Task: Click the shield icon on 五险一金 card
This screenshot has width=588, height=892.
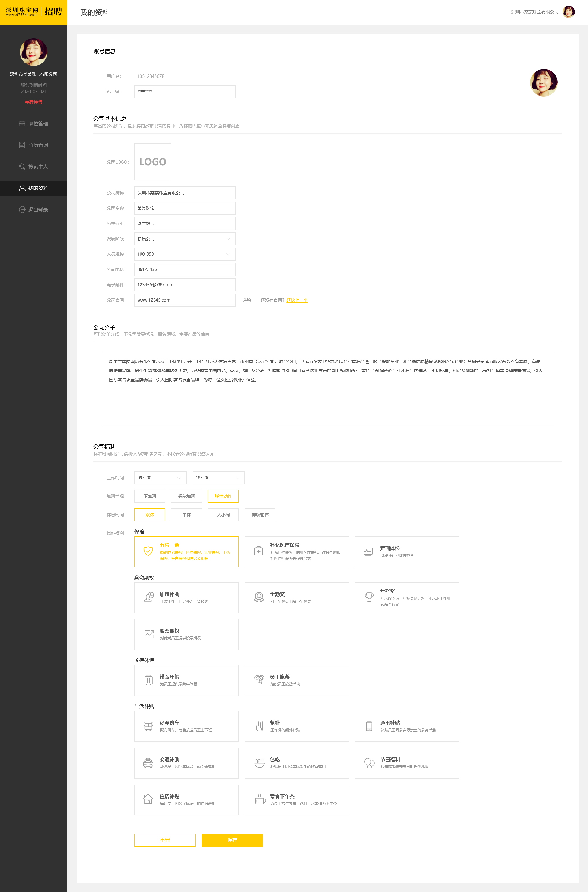Action: coord(148,551)
